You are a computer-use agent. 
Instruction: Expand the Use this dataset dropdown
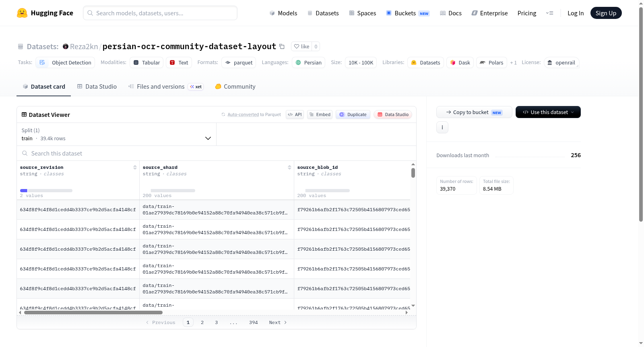tap(548, 112)
